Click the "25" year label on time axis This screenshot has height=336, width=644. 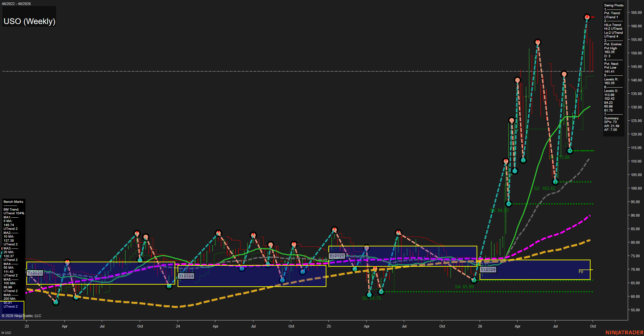point(329,326)
